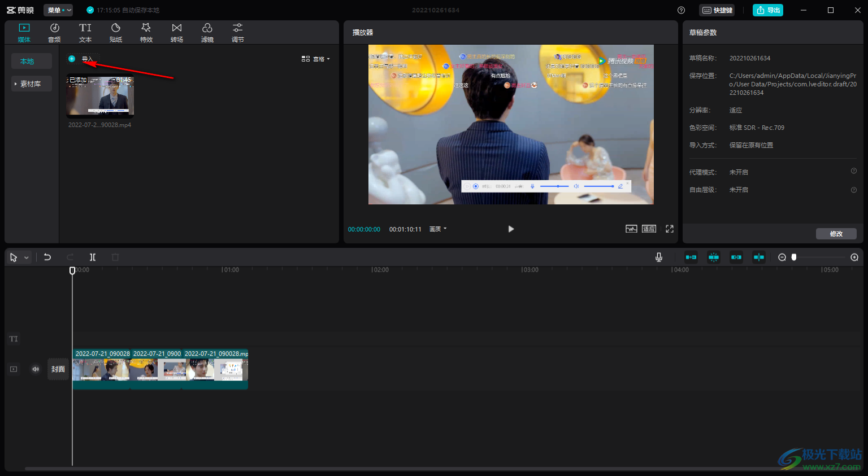Image resolution: width=868 pixels, height=476 pixels.
Task: Click the draft name 202210261634
Action: pyautogui.click(x=750, y=58)
